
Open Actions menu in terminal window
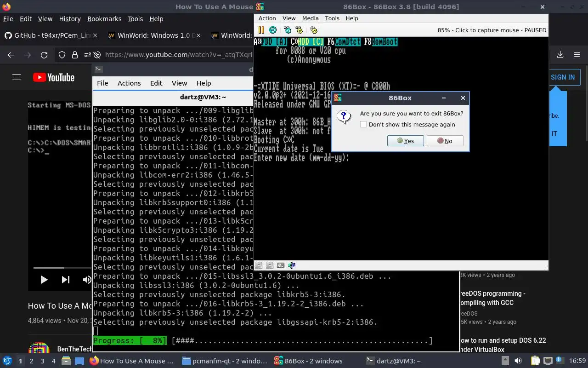[129, 83]
